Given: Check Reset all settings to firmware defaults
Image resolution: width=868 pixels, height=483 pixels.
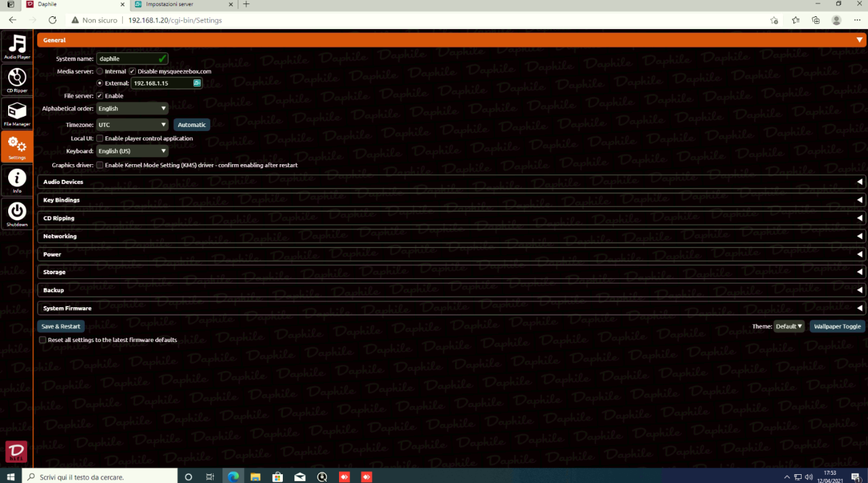Looking at the screenshot, I should click(x=43, y=340).
